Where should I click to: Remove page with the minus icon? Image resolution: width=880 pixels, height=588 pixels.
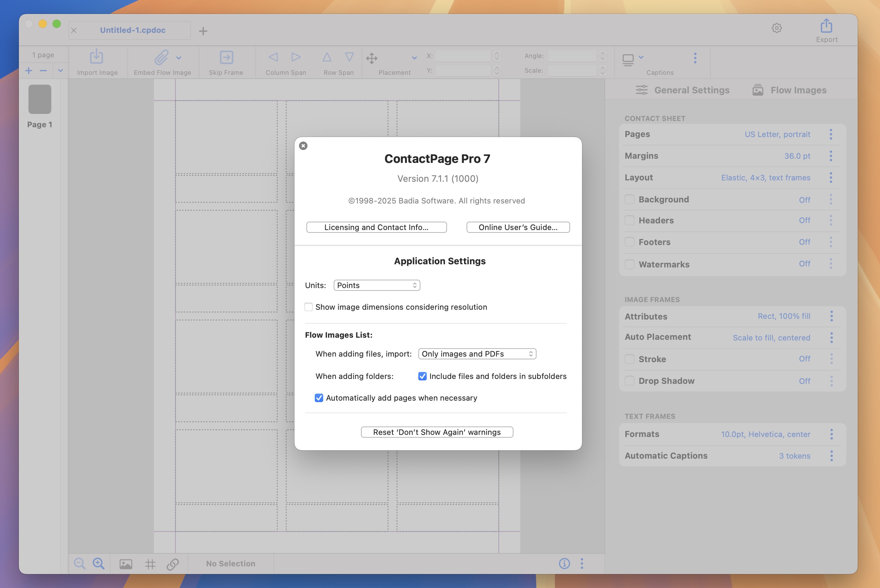click(x=43, y=71)
